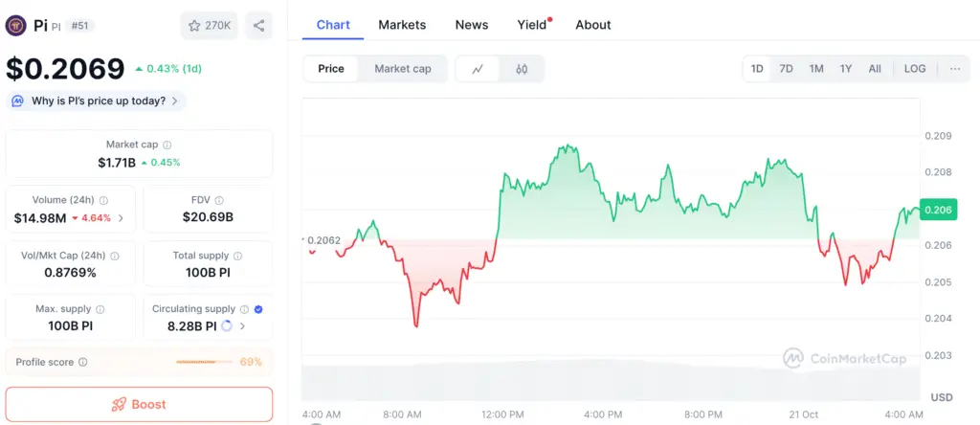Image resolution: width=980 pixels, height=425 pixels.
Task: Click the Profile score progress bar
Action: pyautogui.click(x=205, y=362)
